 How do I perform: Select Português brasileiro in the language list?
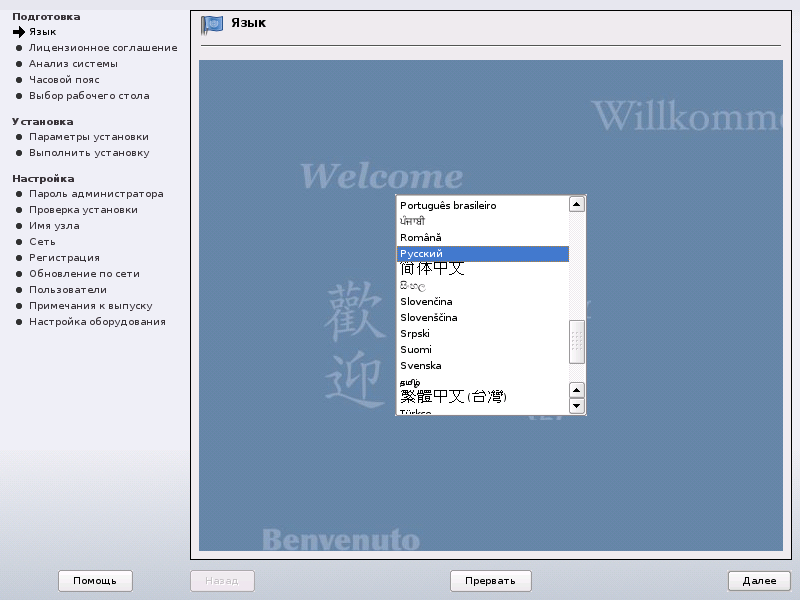(x=448, y=205)
